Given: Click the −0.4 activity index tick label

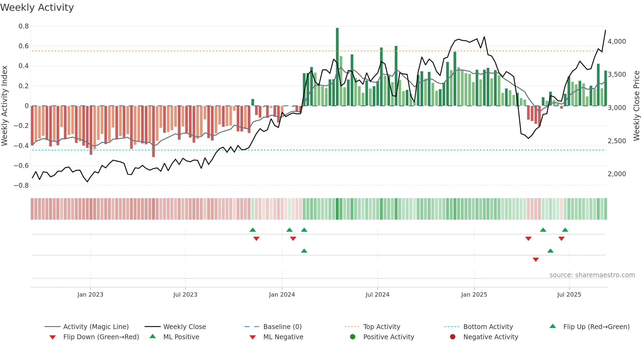Looking at the screenshot, I should [21, 146].
